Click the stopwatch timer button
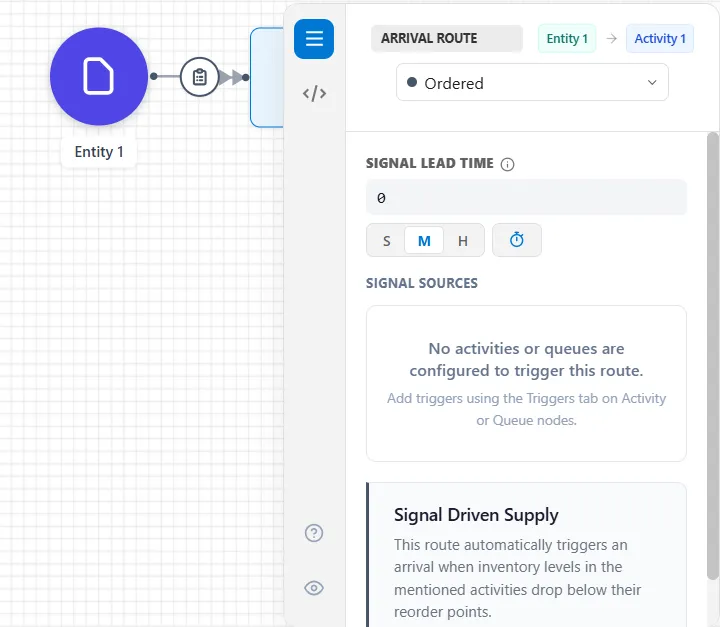This screenshot has width=720, height=627. pyautogui.click(x=517, y=240)
